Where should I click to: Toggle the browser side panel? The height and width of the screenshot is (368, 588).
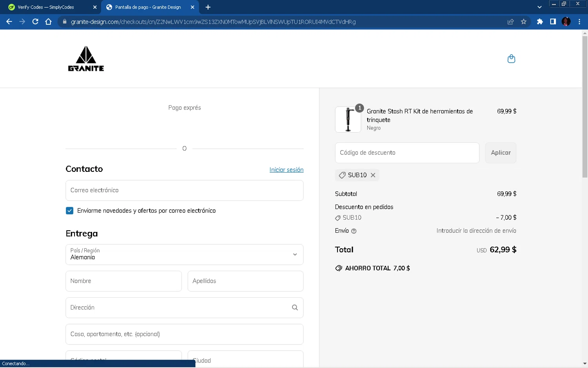pyautogui.click(x=553, y=22)
